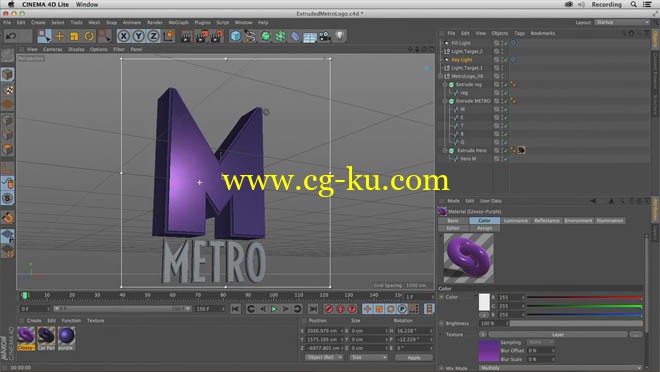The image size is (660, 372).
Task: Click the Assign material tab button
Action: point(484,228)
